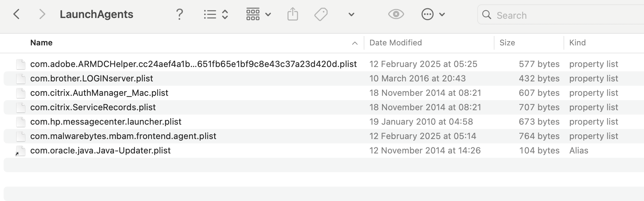The image size is (644, 201).
Task: Click the Share toolbar icon
Action: (293, 14)
